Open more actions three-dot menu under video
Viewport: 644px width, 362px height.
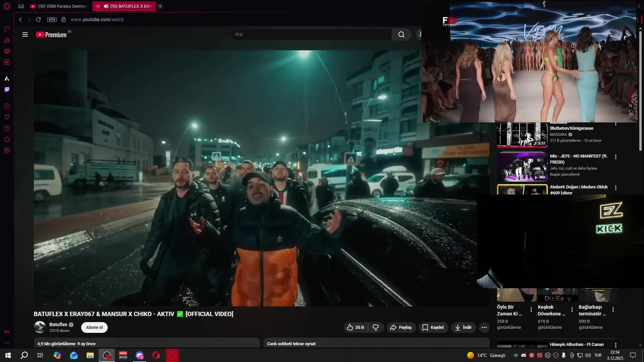point(484,327)
